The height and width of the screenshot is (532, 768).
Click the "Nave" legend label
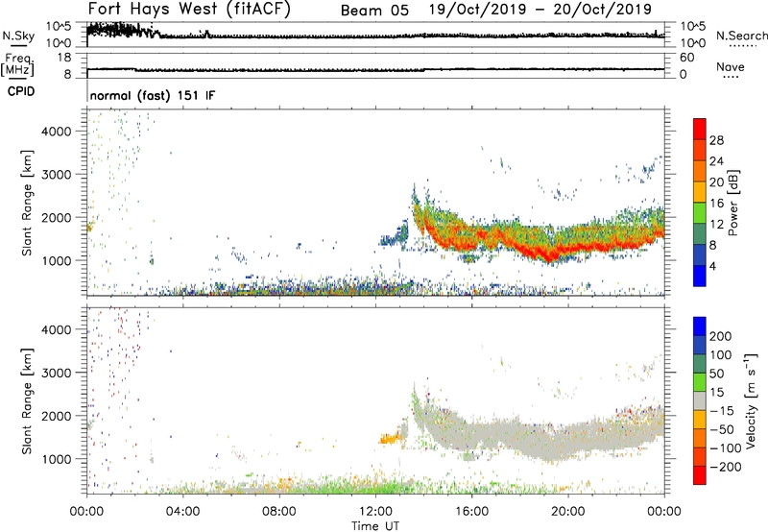tap(731, 66)
